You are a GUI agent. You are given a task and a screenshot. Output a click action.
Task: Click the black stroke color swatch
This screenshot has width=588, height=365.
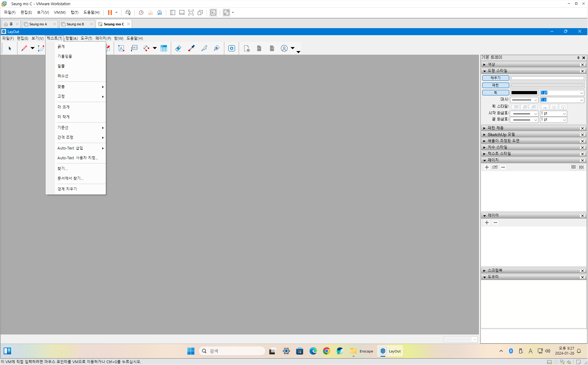[524, 93]
